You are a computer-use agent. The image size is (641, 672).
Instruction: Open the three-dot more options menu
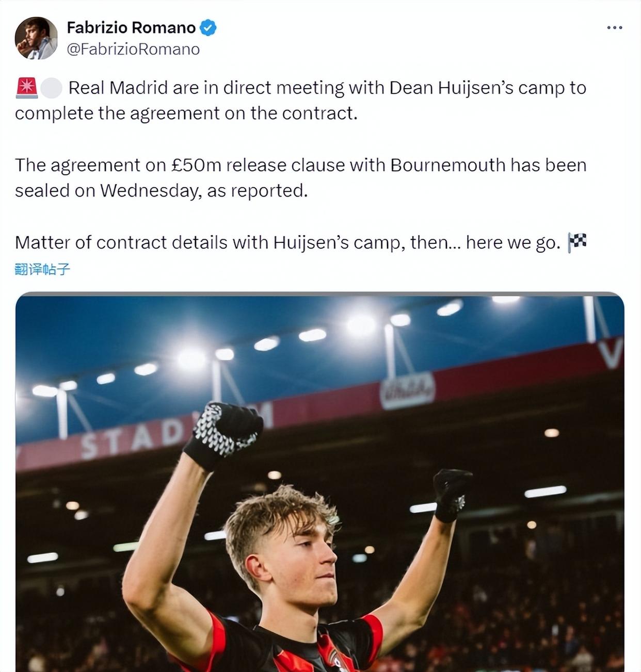pyautogui.click(x=614, y=27)
